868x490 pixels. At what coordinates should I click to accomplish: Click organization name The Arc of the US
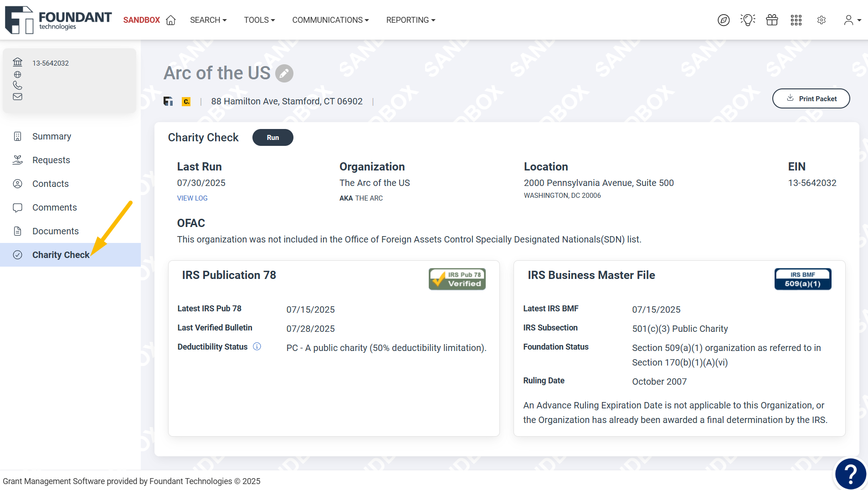[375, 183]
